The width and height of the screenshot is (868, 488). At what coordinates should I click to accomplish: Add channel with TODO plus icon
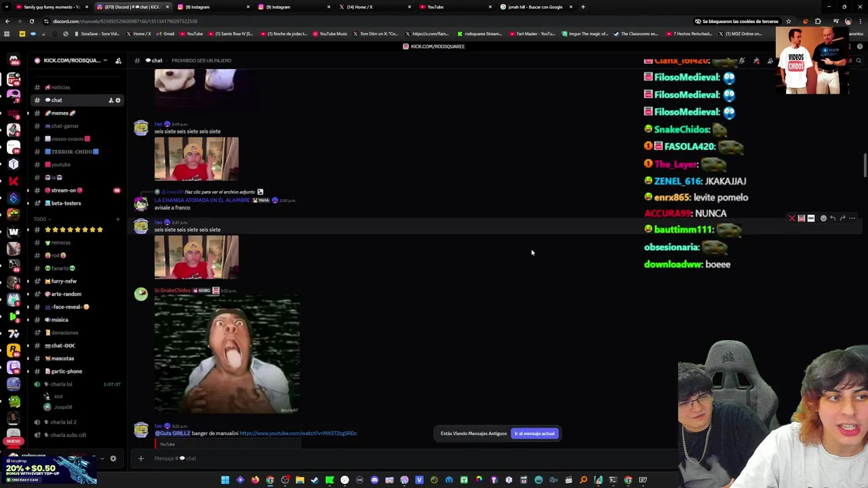(117, 219)
